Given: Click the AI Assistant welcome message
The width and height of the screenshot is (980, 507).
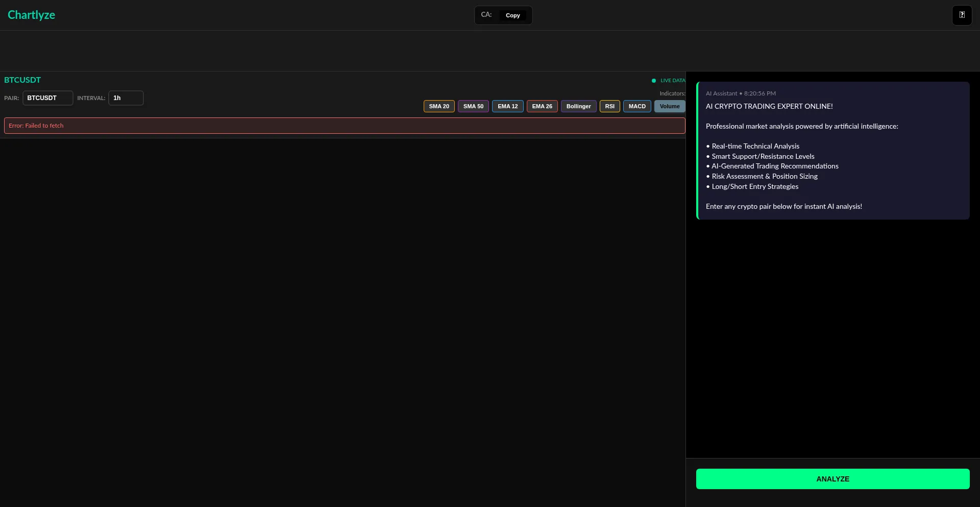Looking at the screenshot, I should 832,151.
